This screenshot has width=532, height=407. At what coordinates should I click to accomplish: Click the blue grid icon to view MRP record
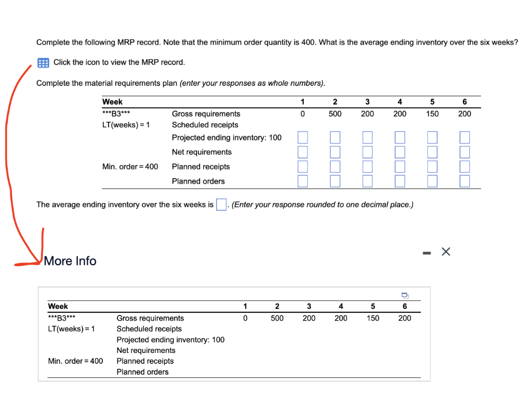tap(43, 62)
